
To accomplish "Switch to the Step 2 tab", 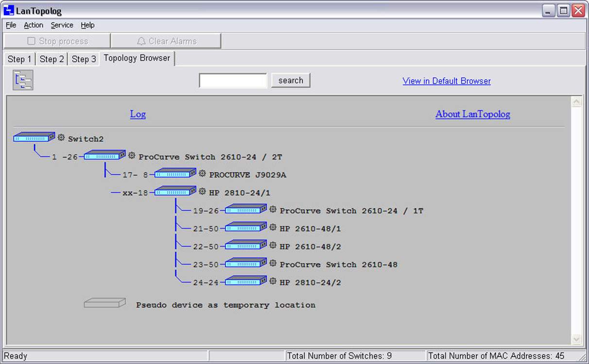I will click(52, 59).
